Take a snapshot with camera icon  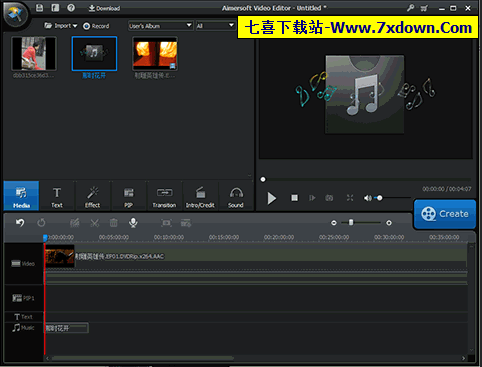coord(329,198)
